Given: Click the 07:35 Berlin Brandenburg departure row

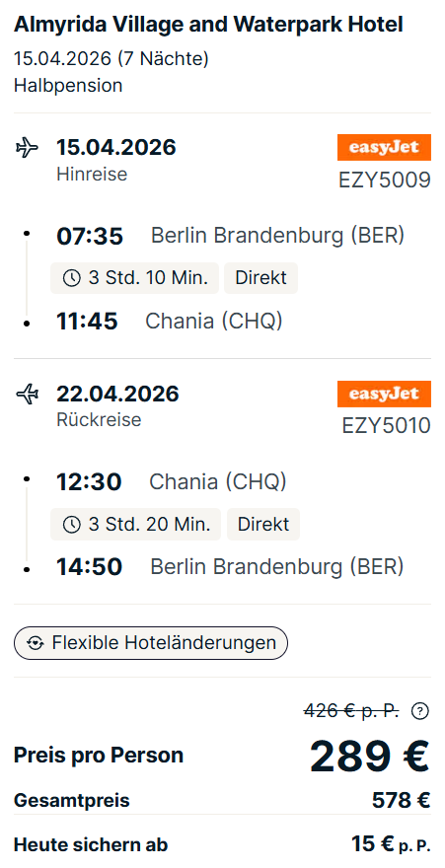Looking at the screenshot, I should click(230, 237).
